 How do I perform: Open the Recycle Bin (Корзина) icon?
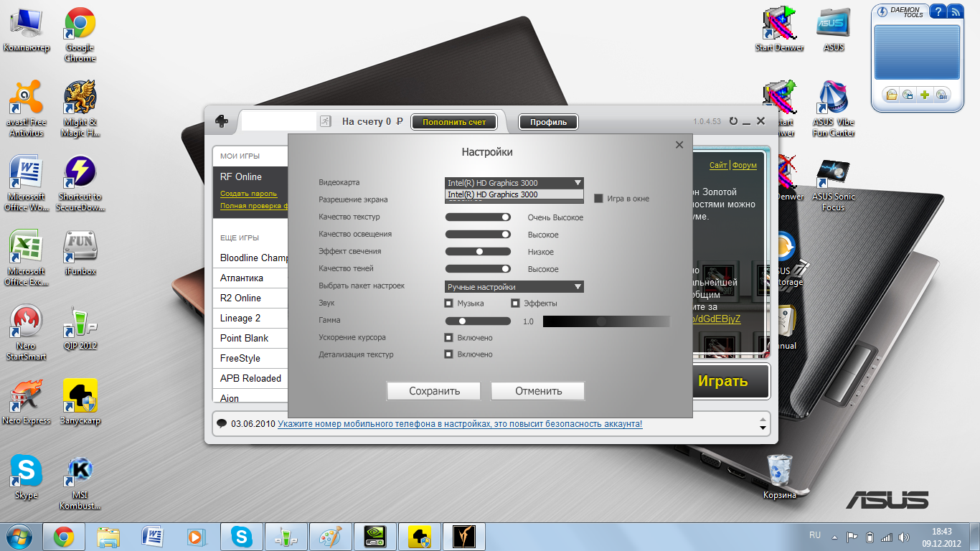click(x=779, y=476)
